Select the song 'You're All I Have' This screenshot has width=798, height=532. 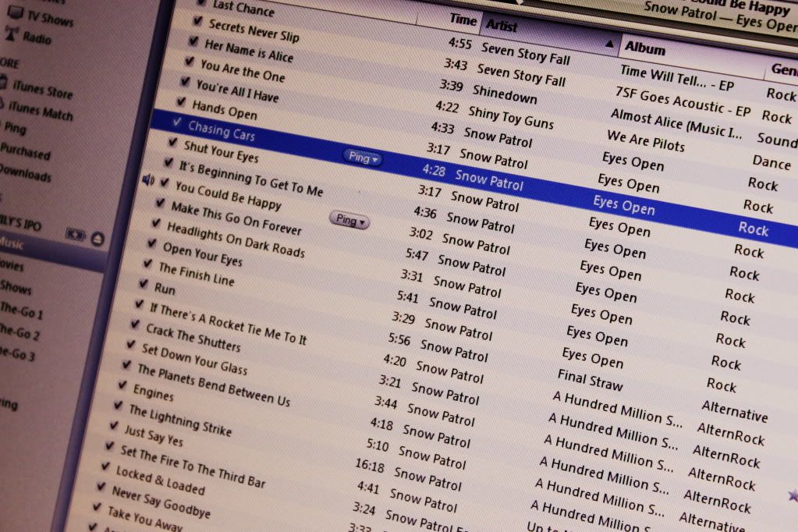click(237, 91)
